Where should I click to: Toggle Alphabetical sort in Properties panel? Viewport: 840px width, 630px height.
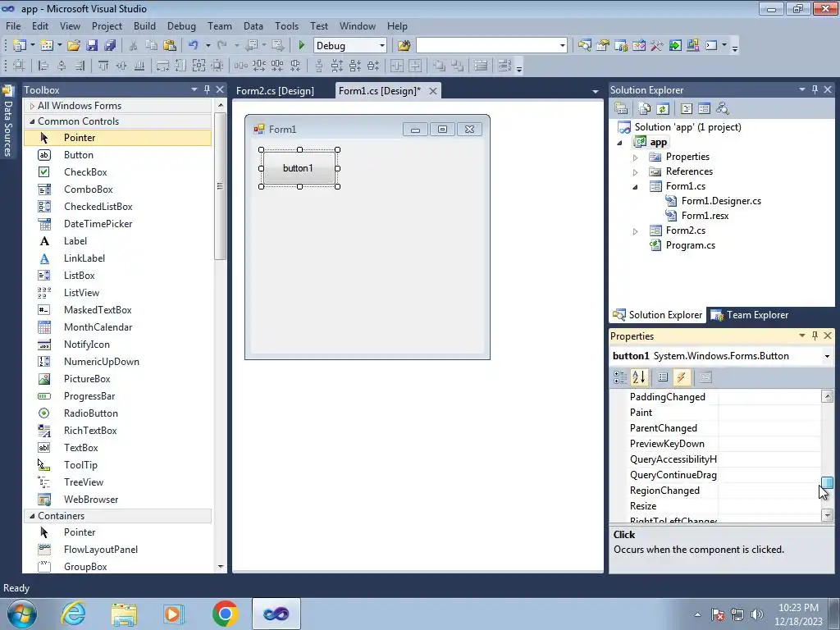638,377
